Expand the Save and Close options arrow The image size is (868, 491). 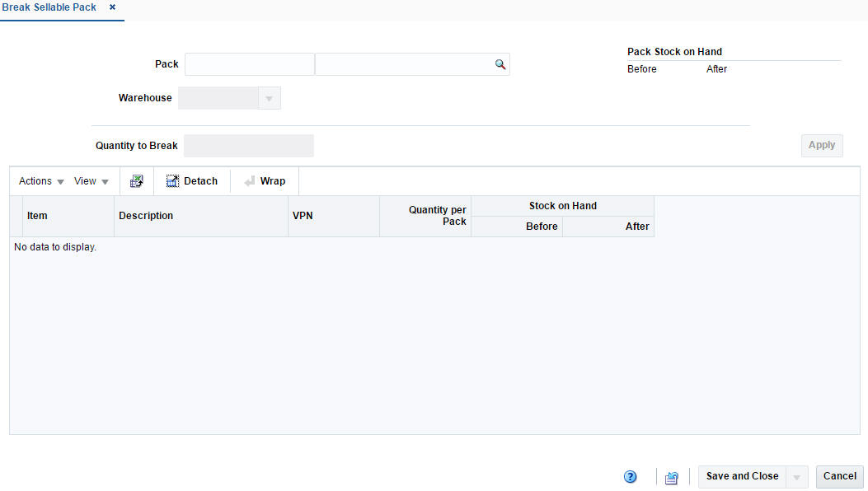click(x=796, y=477)
